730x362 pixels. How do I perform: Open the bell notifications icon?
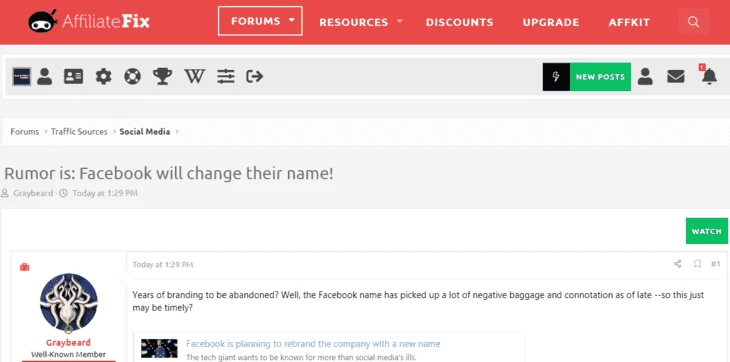pyautogui.click(x=709, y=75)
